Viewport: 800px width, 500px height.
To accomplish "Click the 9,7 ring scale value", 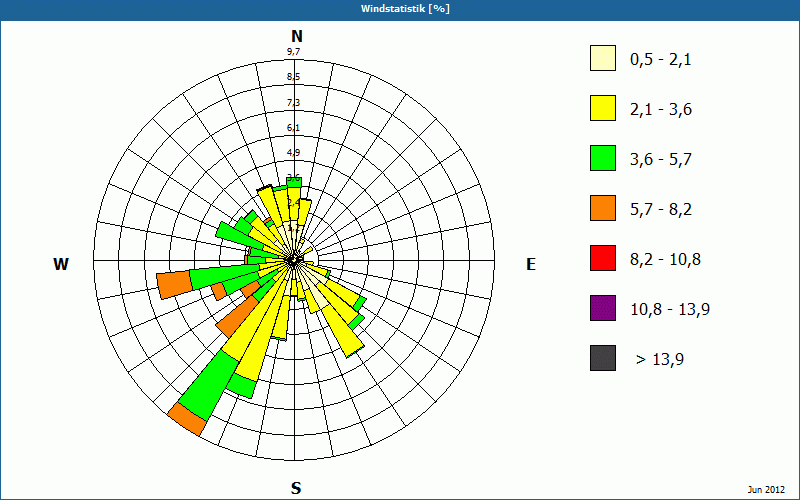I will [293, 52].
